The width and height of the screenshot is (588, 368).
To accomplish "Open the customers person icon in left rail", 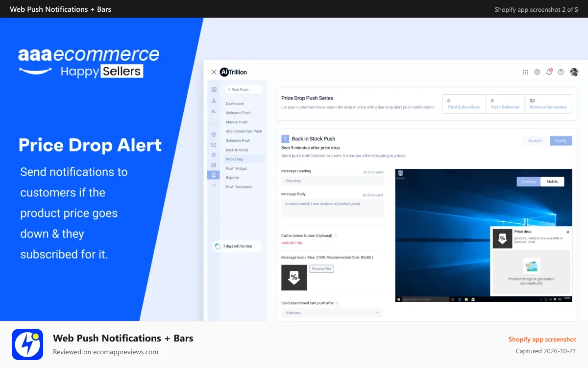I will point(214,101).
